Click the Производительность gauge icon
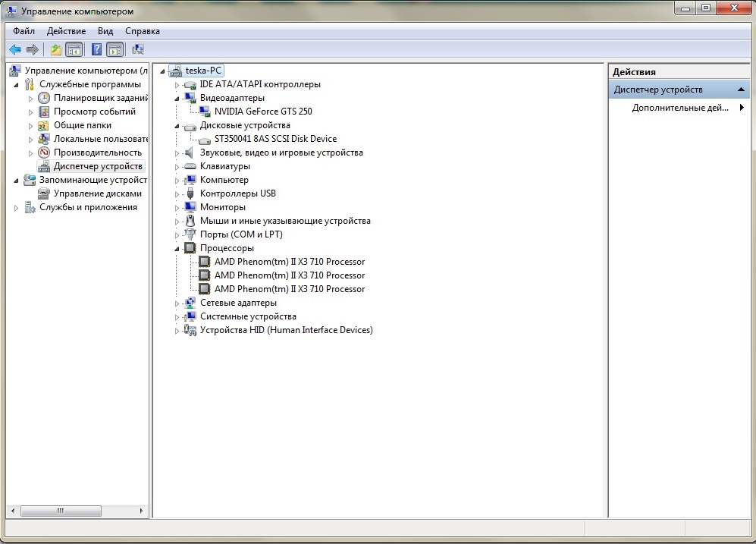Screen dimensions: 756x544 click(45, 153)
